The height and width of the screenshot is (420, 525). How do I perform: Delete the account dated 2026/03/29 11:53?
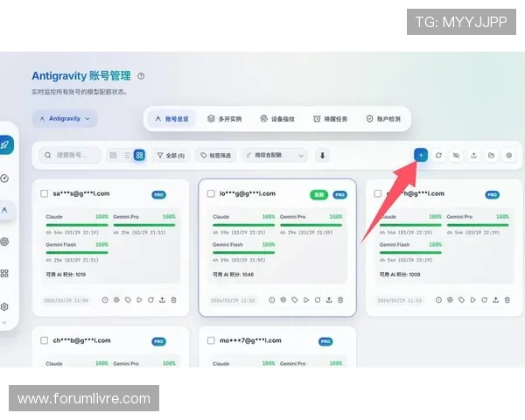(507, 300)
